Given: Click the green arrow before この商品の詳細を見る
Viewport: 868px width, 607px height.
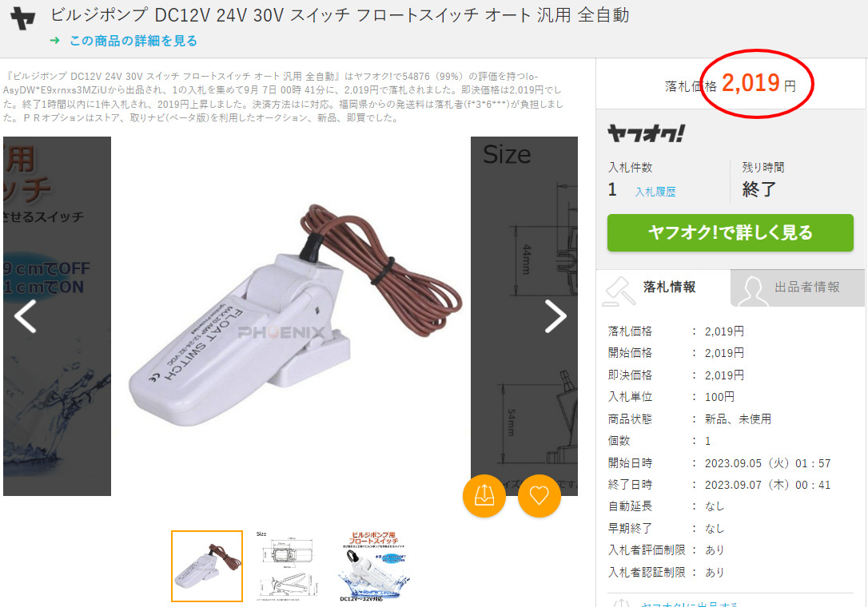Looking at the screenshot, I should tap(54, 41).
